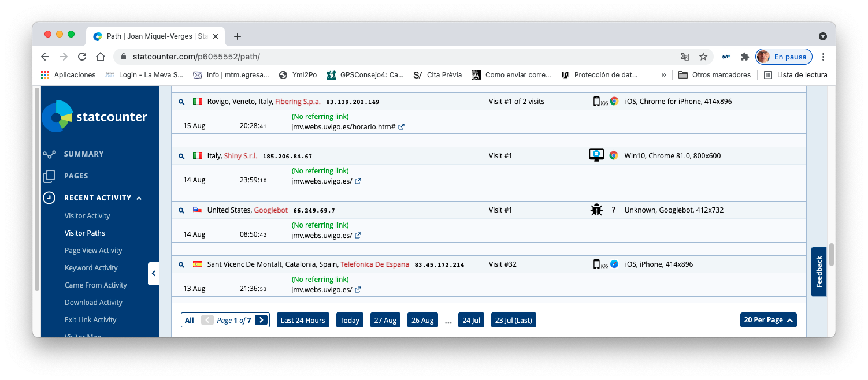The width and height of the screenshot is (868, 380).
Task: Open the Telefonica De Espana ISP link
Action: pos(374,264)
